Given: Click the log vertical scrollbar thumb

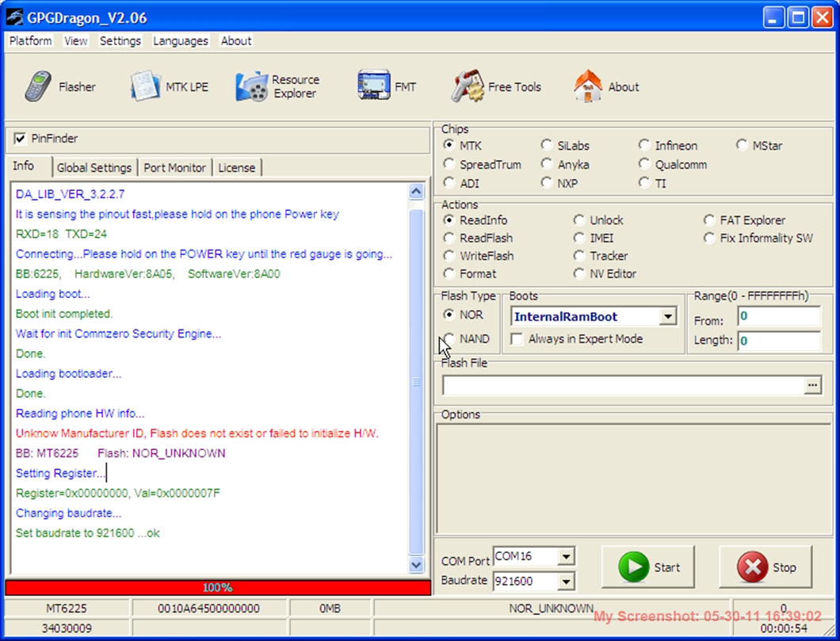Looking at the screenshot, I should click(416, 381).
